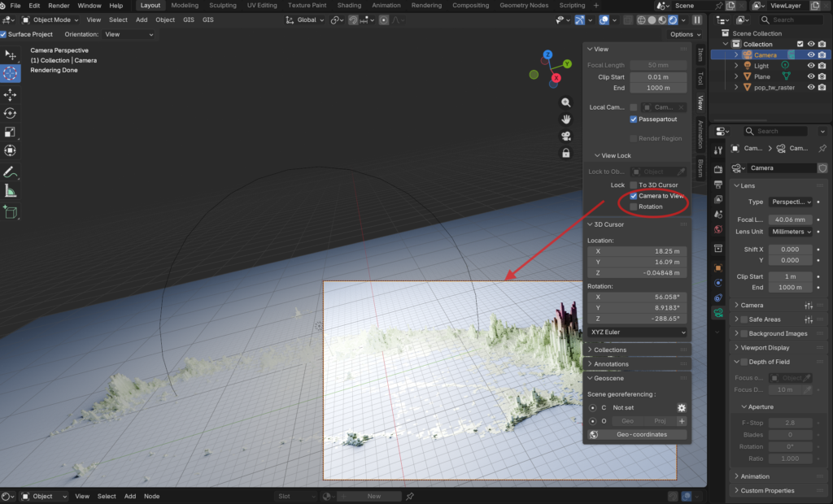This screenshot has width=833, height=504.
Task: Enable the Depth of Field checkbox
Action: click(x=744, y=363)
